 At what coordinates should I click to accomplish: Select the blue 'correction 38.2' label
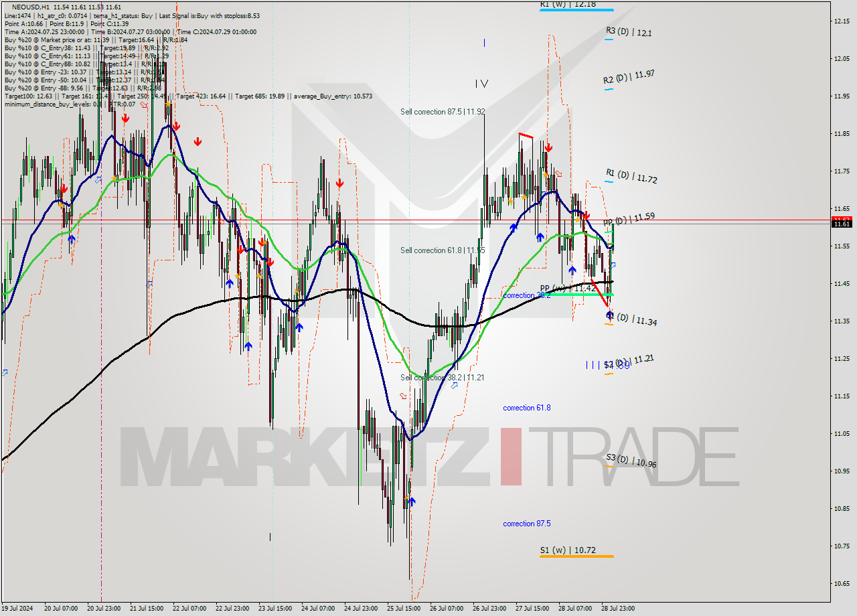pyautogui.click(x=527, y=295)
